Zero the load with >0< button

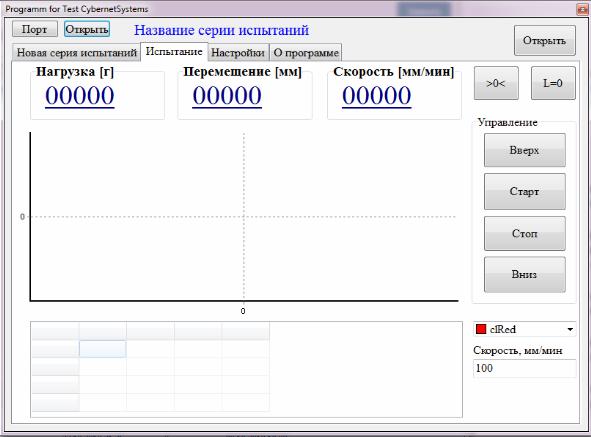click(496, 83)
